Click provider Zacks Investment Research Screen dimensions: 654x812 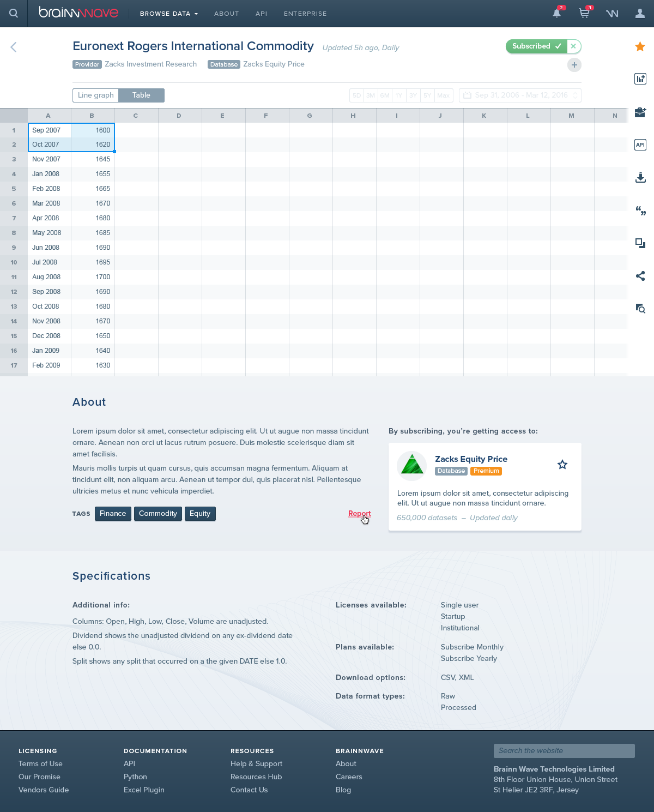[x=150, y=64]
